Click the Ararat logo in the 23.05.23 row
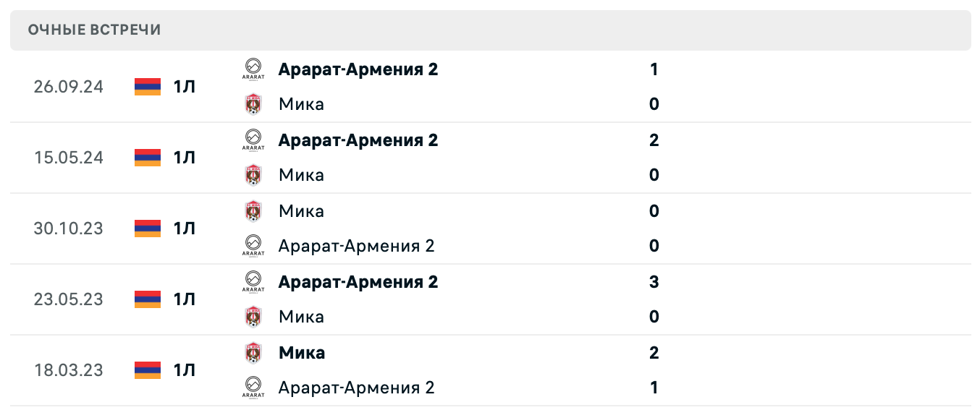Viewport: 980px width, 418px height. click(x=253, y=282)
